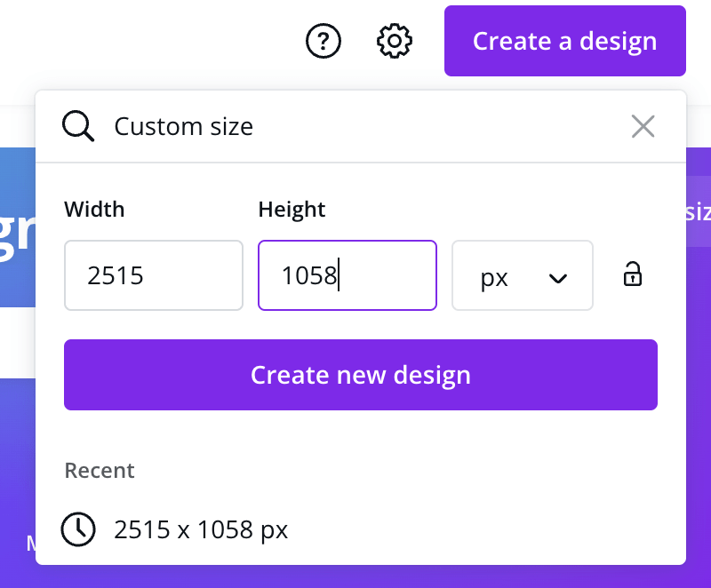Screen dimensions: 711x588
Task: Open the help question mark icon
Action: (324, 41)
